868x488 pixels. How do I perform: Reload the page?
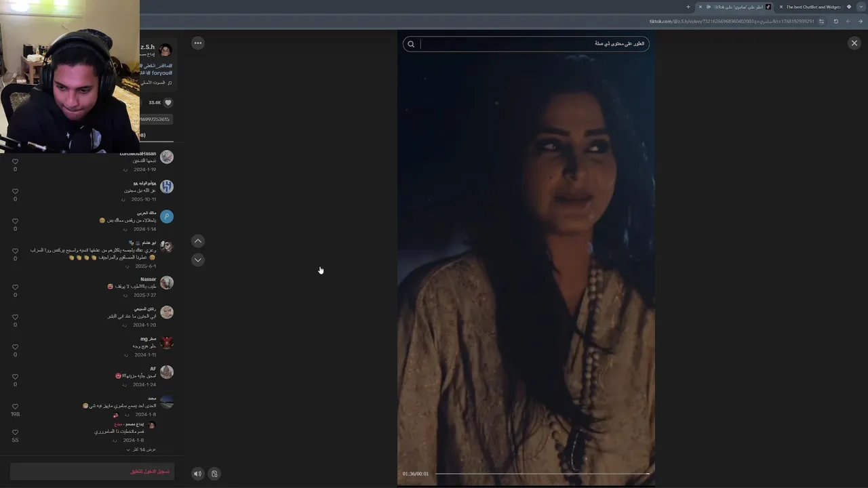click(x=835, y=21)
